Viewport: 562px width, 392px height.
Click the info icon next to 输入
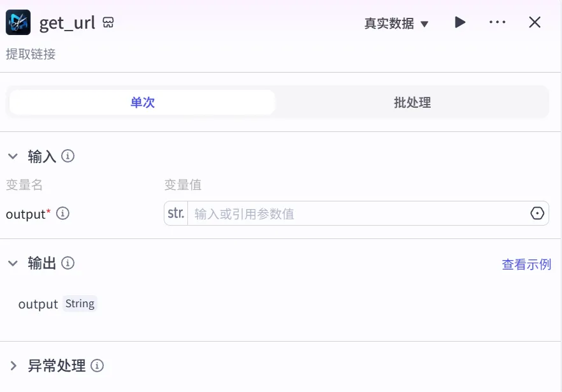click(x=68, y=156)
